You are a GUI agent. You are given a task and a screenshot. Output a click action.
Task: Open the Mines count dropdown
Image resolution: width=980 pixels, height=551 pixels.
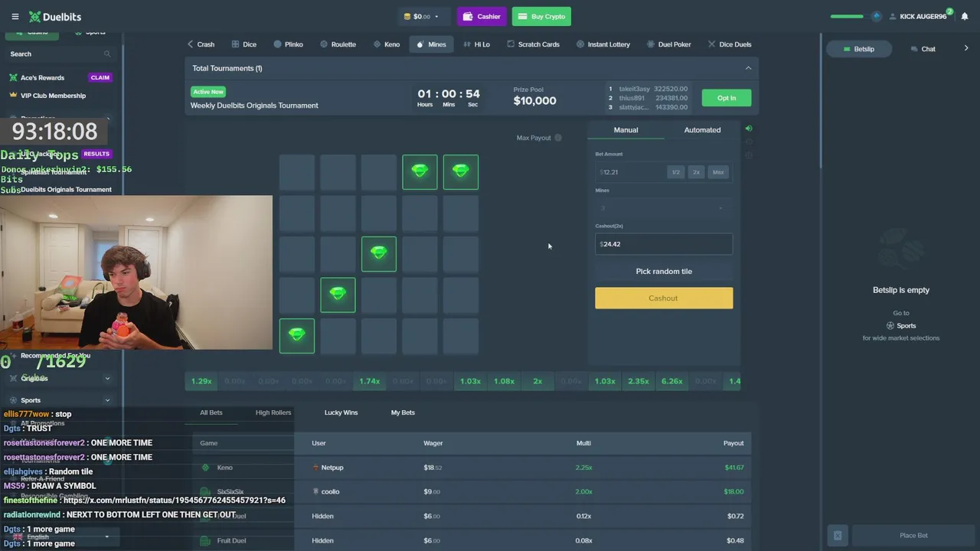click(663, 208)
